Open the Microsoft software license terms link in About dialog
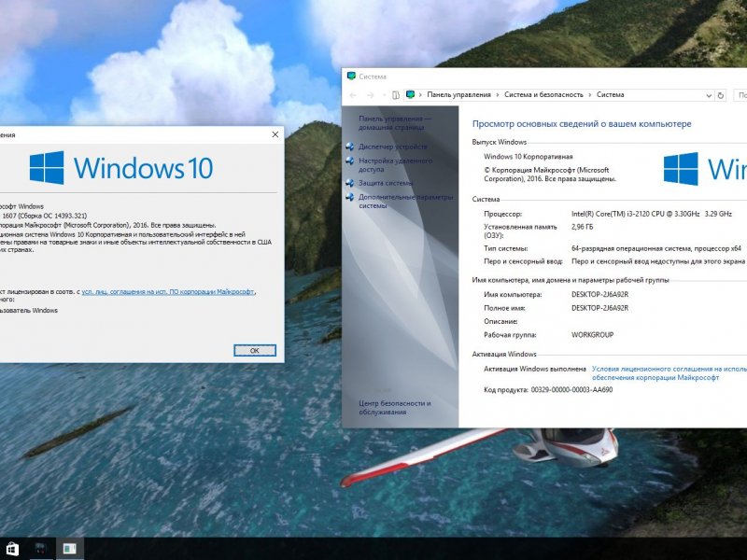Viewport: 747px width, 560px height. point(168,291)
